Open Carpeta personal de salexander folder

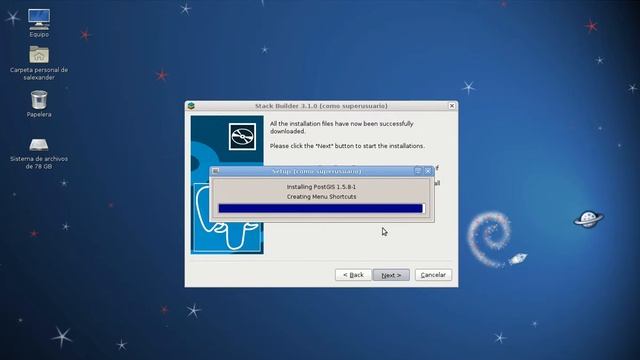click(x=39, y=62)
